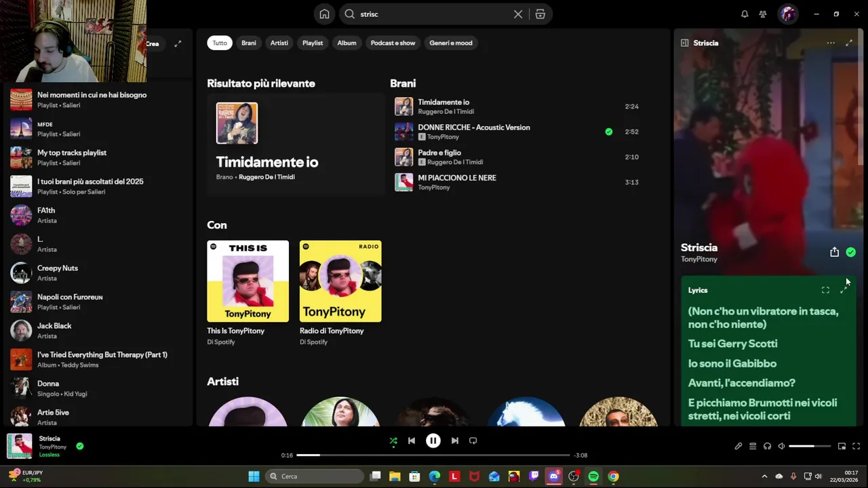
Task: Expand the Lyrics card
Action: (844, 290)
